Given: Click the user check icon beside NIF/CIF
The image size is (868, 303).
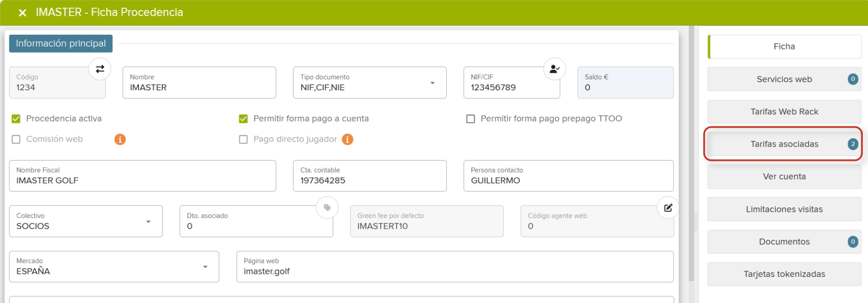Looking at the screenshot, I should 554,69.
